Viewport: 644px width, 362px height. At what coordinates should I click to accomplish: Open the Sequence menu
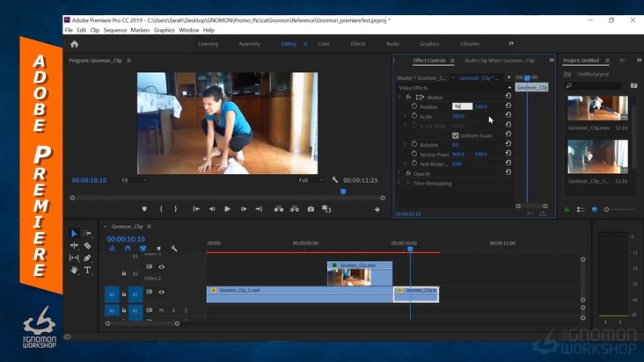[115, 30]
